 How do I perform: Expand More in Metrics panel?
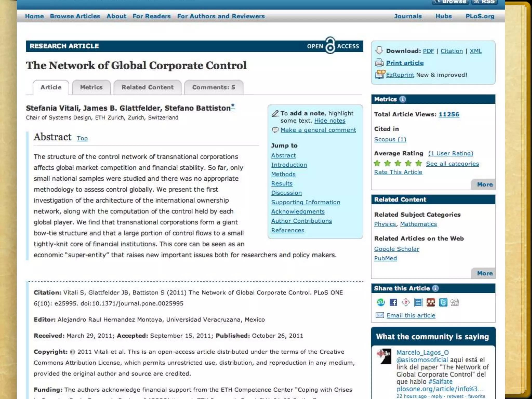484,184
